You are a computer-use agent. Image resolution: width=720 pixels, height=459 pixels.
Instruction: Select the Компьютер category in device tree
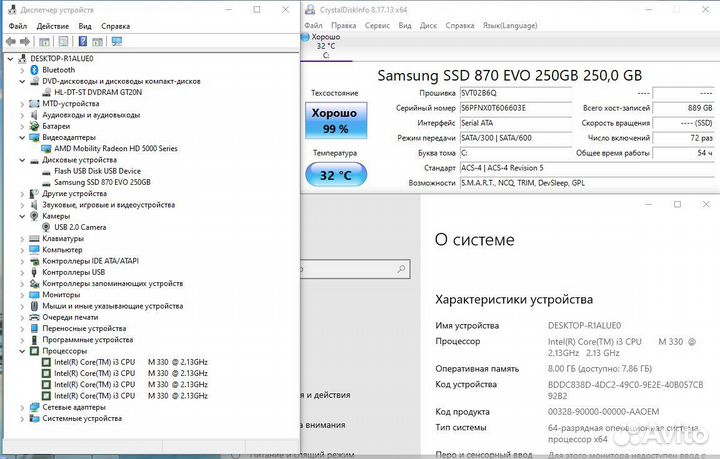tap(62, 250)
